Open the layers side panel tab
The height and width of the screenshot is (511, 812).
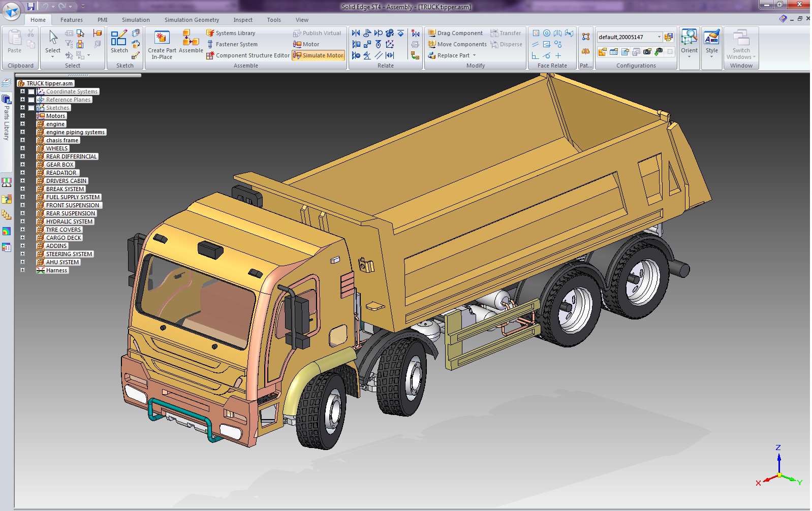tap(7, 83)
